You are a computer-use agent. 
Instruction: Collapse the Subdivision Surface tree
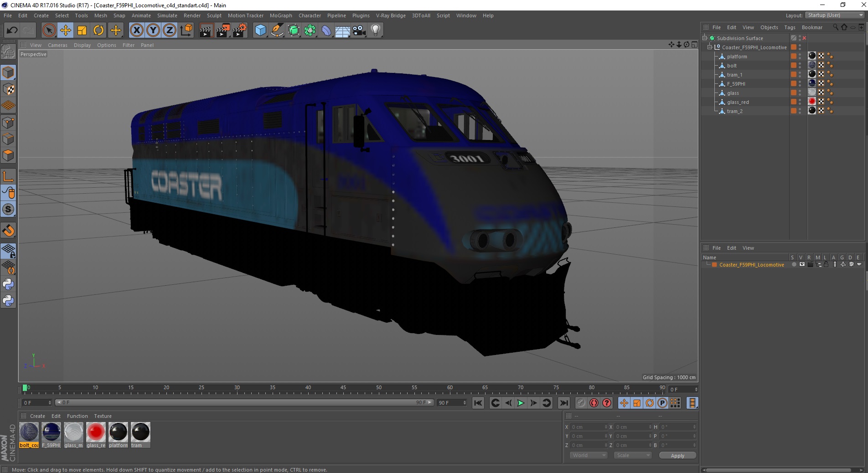(x=705, y=38)
